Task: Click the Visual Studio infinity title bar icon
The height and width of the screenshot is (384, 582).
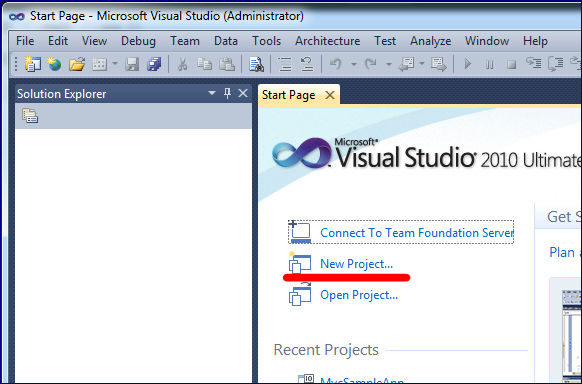Action: (x=17, y=16)
